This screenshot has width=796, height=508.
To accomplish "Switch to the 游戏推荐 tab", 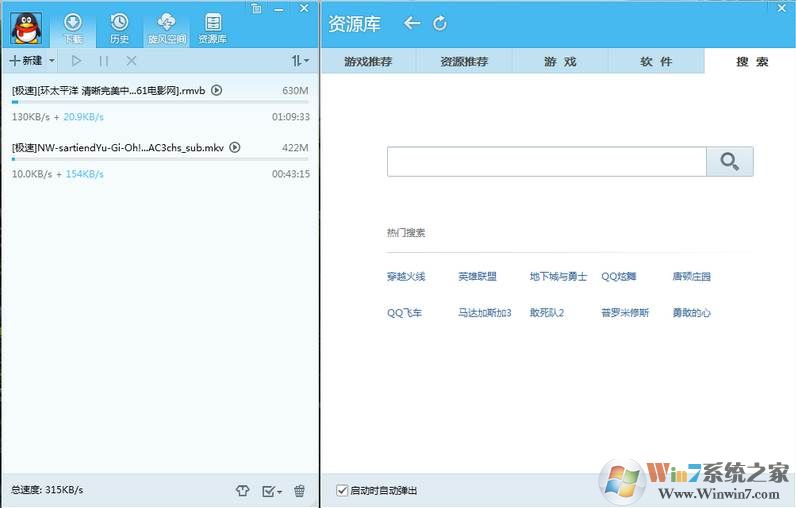I will 368,62.
